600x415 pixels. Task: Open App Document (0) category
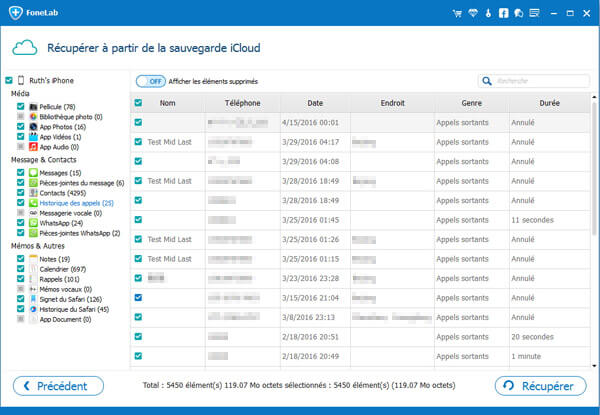pyautogui.click(x=65, y=319)
